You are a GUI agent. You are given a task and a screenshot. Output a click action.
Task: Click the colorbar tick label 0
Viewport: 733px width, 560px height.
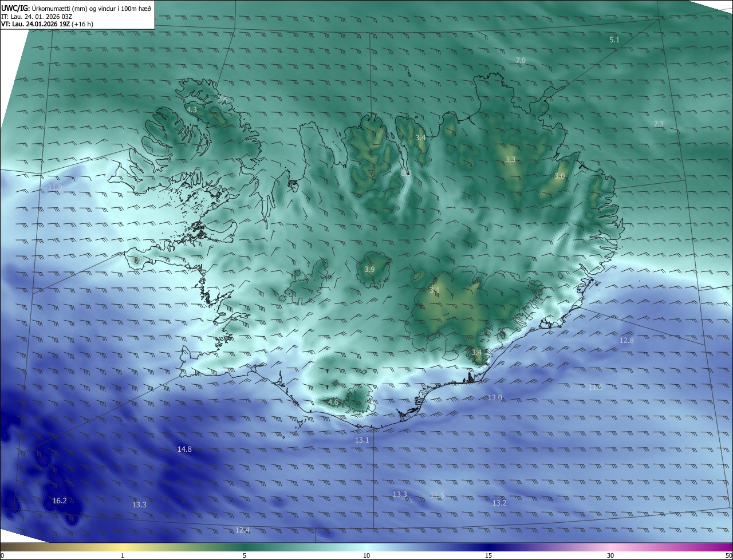coord(2,555)
